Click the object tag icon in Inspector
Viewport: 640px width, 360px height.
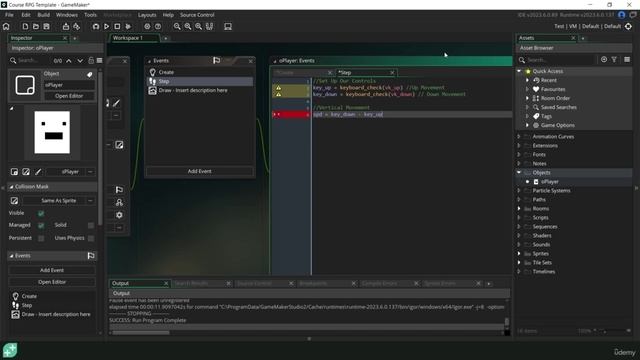[x=89, y=74]
